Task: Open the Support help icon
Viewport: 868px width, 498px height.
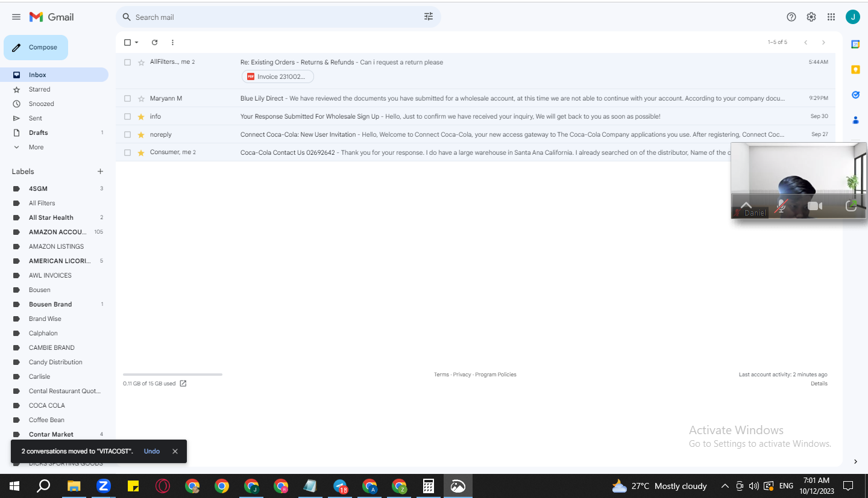Action: coord(791,17)
